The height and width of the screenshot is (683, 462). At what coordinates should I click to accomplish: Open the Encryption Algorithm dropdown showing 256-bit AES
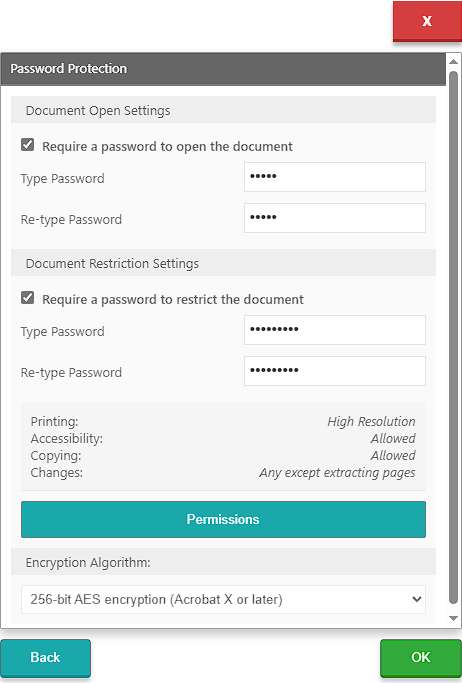click(223, 599)
